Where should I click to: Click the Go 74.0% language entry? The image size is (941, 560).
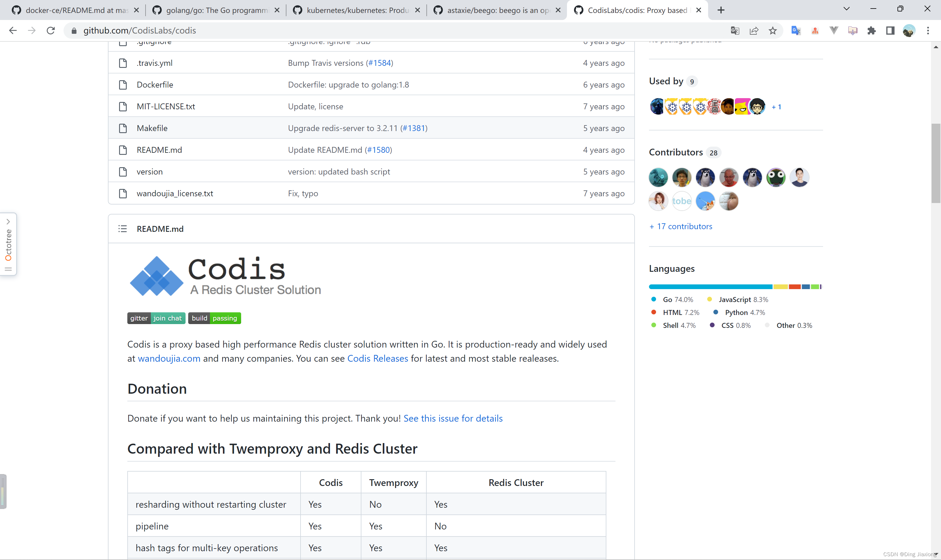673,300
